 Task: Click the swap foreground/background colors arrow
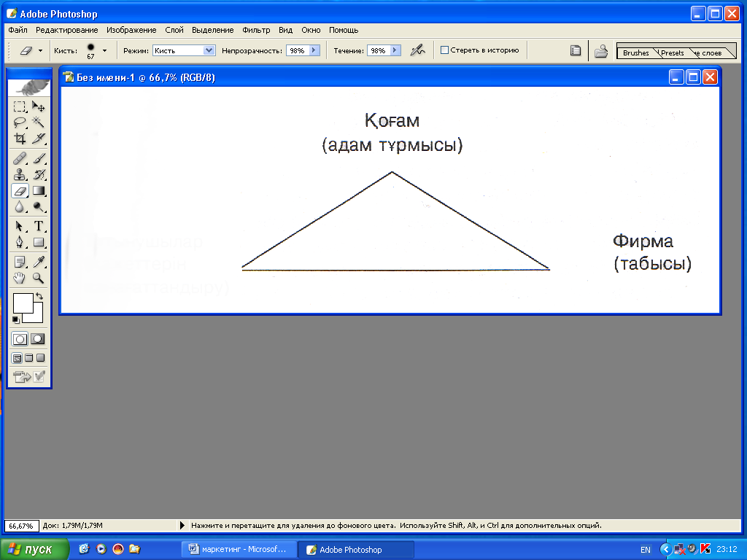pos(39,296)
